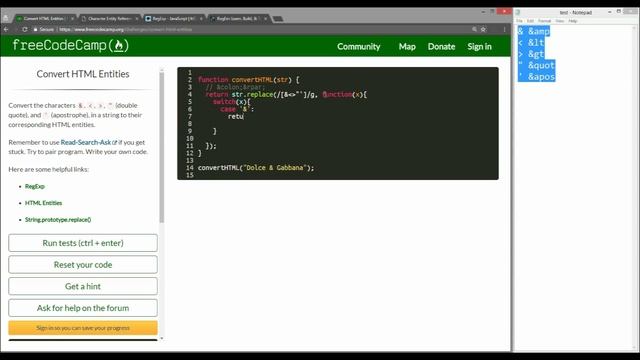Click the Donate nav link
Screen dimensions: 640x360
click(x=441, y=47)
